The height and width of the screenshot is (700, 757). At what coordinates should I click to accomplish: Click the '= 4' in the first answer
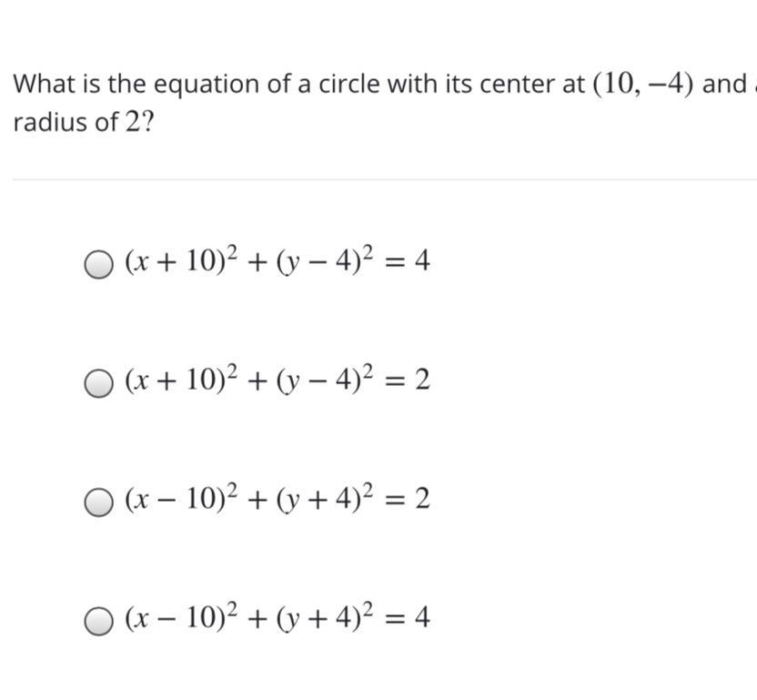click(408, 261)
